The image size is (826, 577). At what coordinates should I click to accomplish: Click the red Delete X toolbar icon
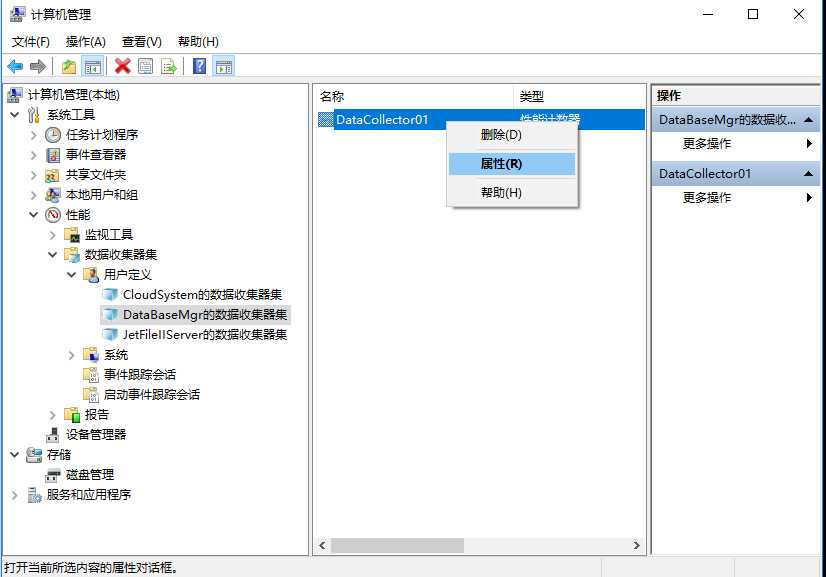point(122,66)
